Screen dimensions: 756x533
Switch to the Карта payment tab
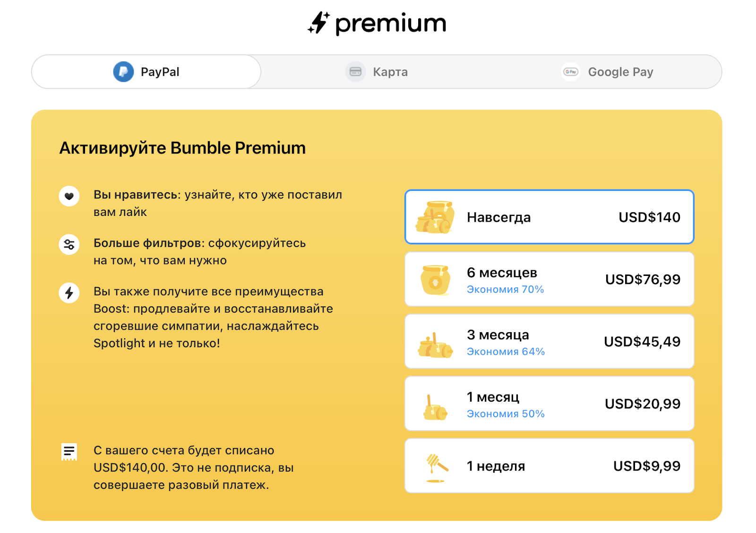click(377, 72)
